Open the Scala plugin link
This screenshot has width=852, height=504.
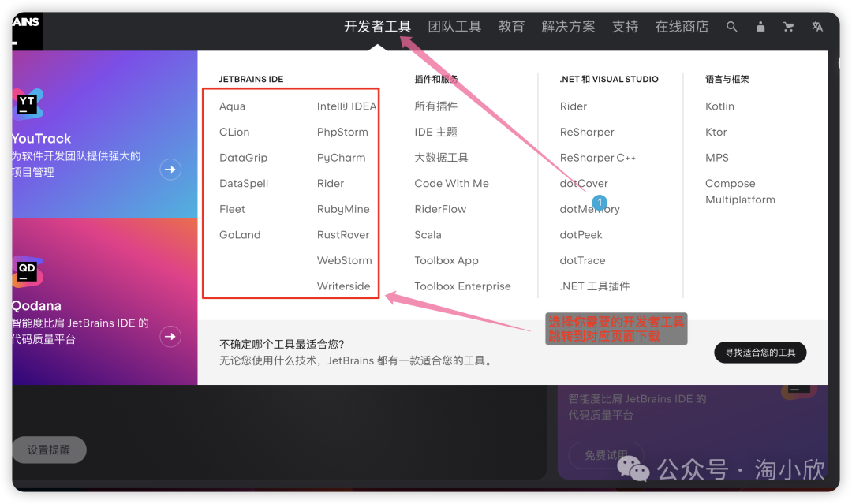tap(428, 234)
